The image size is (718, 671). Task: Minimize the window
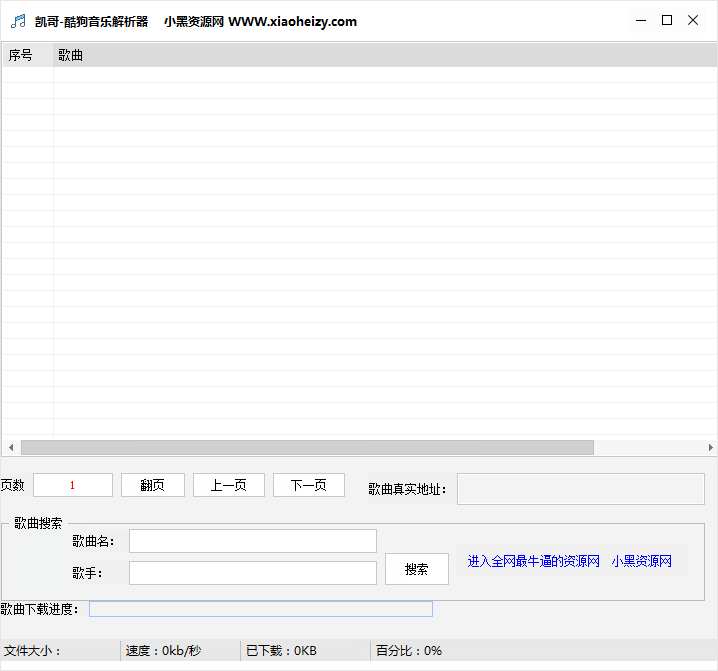[641, 21]
